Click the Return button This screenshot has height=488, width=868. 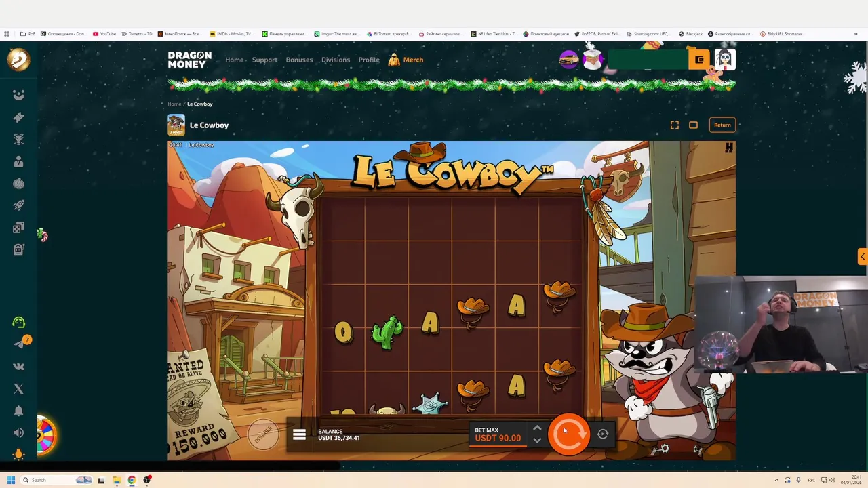722,125
